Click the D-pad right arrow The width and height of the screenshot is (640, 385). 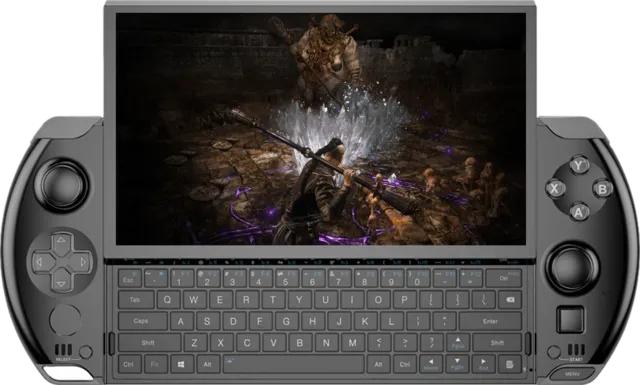[83, 262]
